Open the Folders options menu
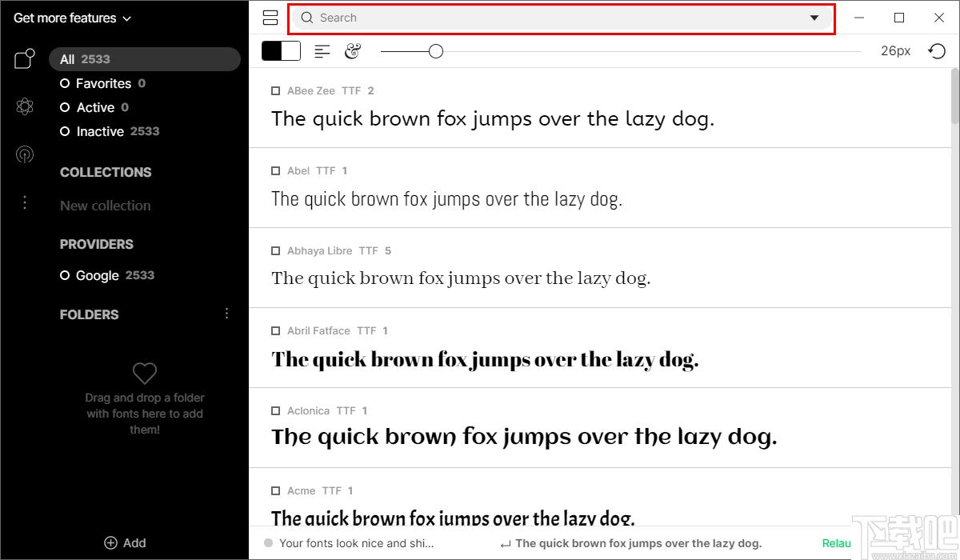Screen dimensions: 960x560 [226, 314]
